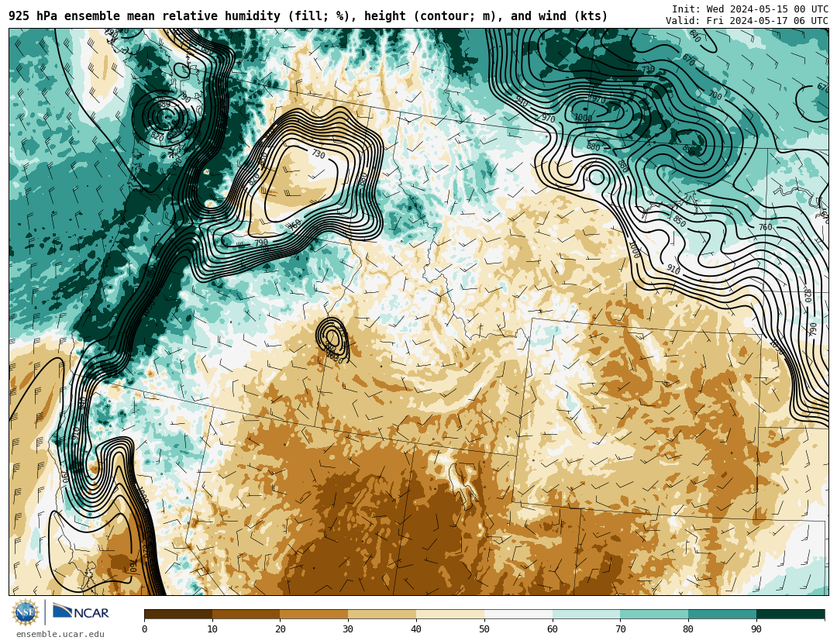
Task: Click the 'Valid: Fri 2024-05-17 06 UTC' text
Action: click(747, 21)
